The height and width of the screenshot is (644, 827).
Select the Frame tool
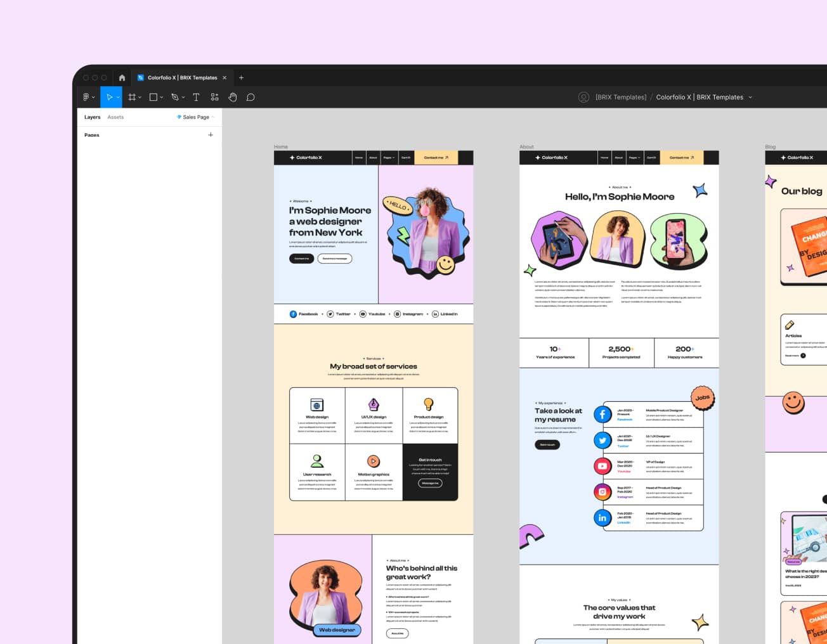(x=132, y=97)
